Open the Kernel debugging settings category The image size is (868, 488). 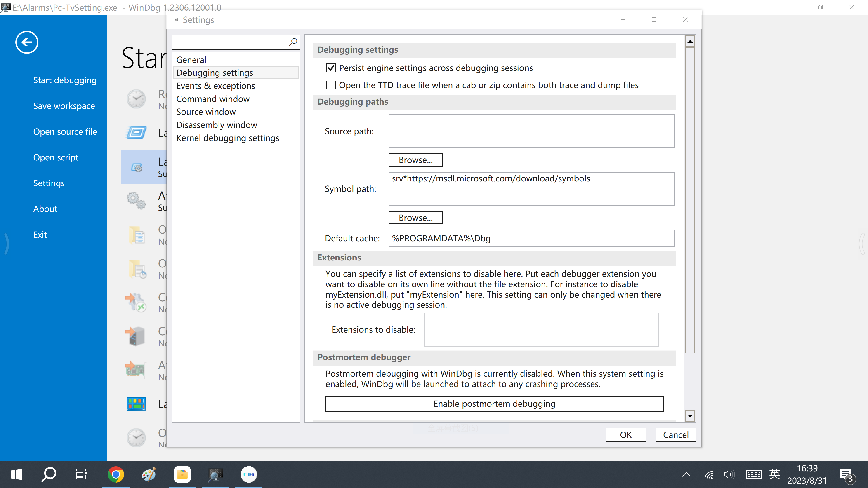(227, 138)
